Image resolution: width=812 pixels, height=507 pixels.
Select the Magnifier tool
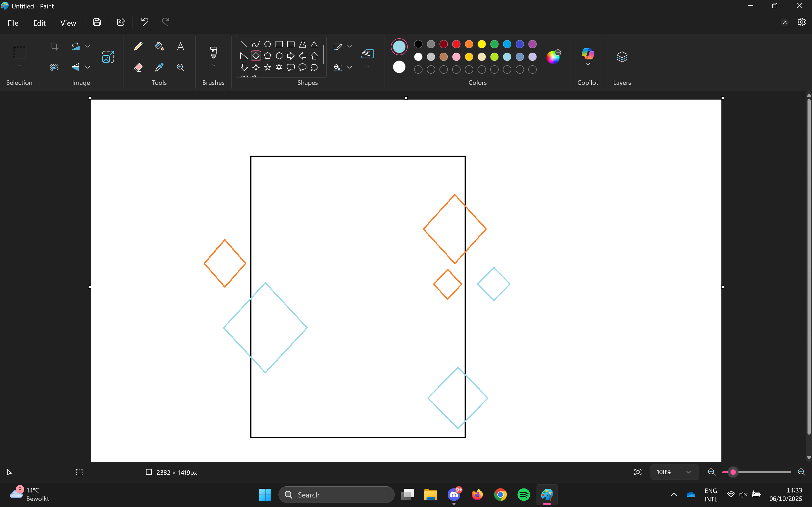pyautogui.click(x=181, y=67)
